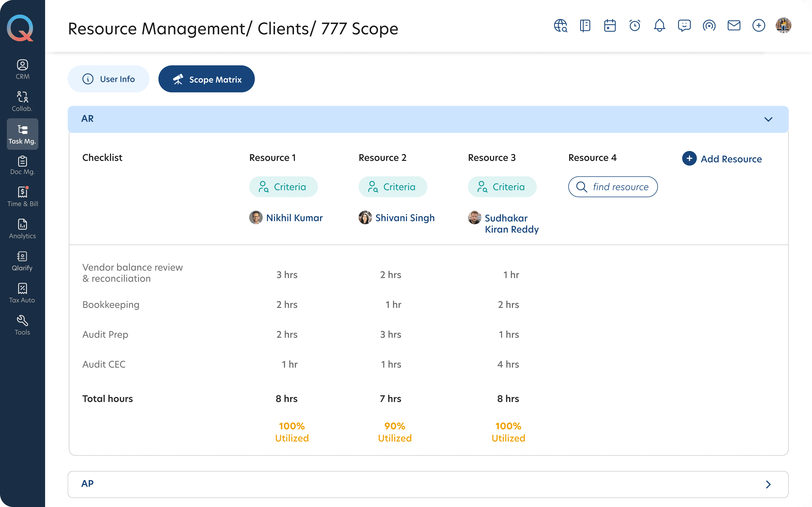Open the Analytics sidebar icon
This screenshot has width=812, height=507.
point(23,229)
